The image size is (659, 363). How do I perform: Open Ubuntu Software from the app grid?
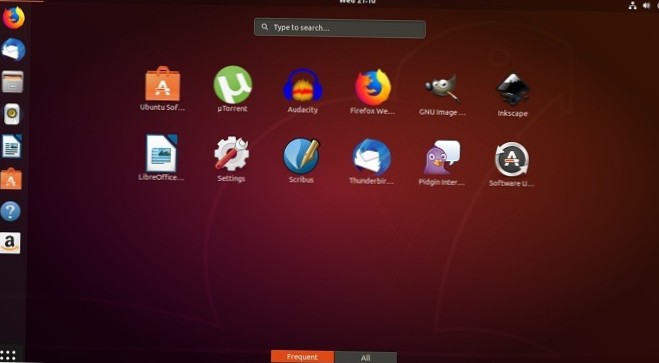[x=162, y=84]
